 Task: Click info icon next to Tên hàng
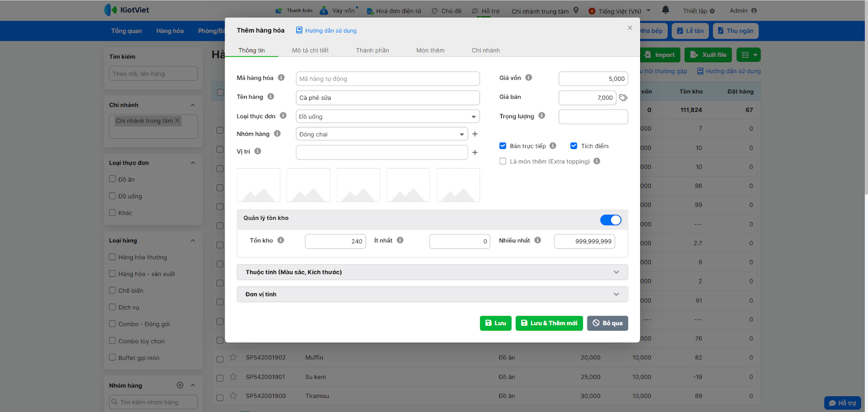click(271, 96)
